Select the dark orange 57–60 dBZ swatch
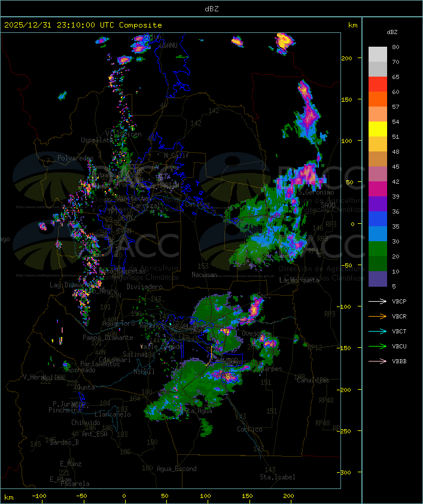423x504 pixels. coord(378,99)
